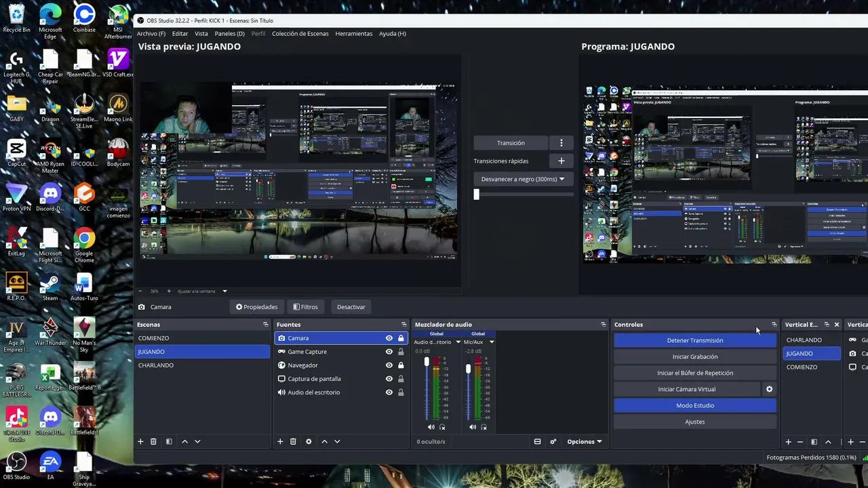The width and height of the screenshot is (868, 488).
Task: Add a quick transition with the plus button
Action: pyautogui.click(x=561, y=161)
